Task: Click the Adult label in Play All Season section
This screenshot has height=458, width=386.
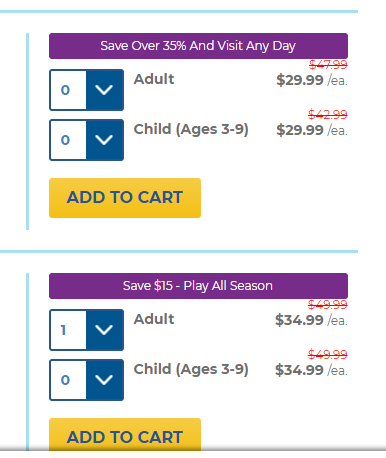Action: pos(154,319)
